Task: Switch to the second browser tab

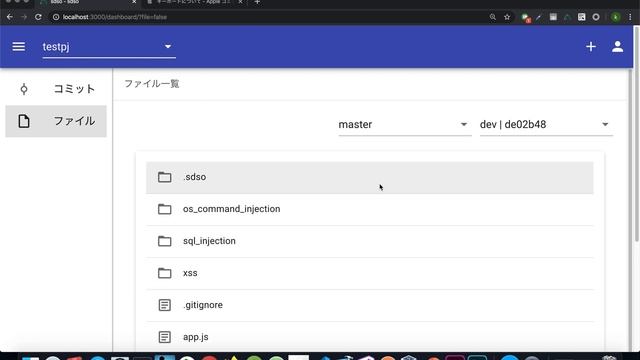Action: [195, 2]
